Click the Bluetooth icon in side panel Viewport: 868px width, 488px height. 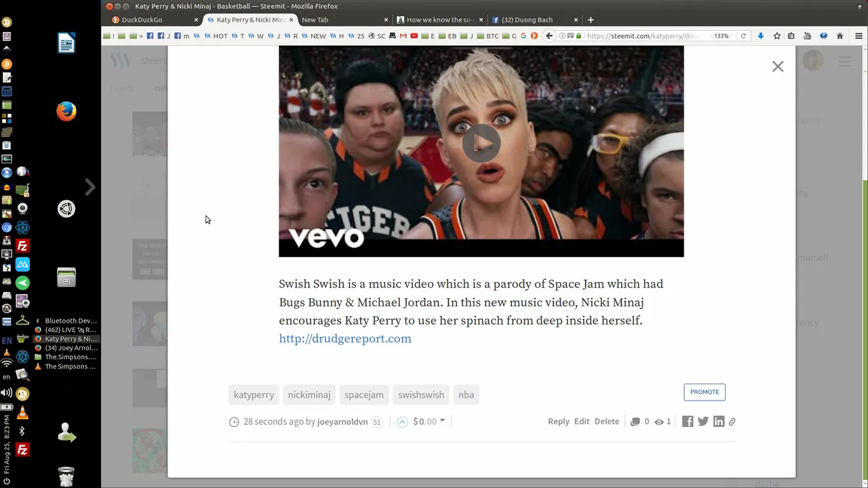(x=22, y=430)
